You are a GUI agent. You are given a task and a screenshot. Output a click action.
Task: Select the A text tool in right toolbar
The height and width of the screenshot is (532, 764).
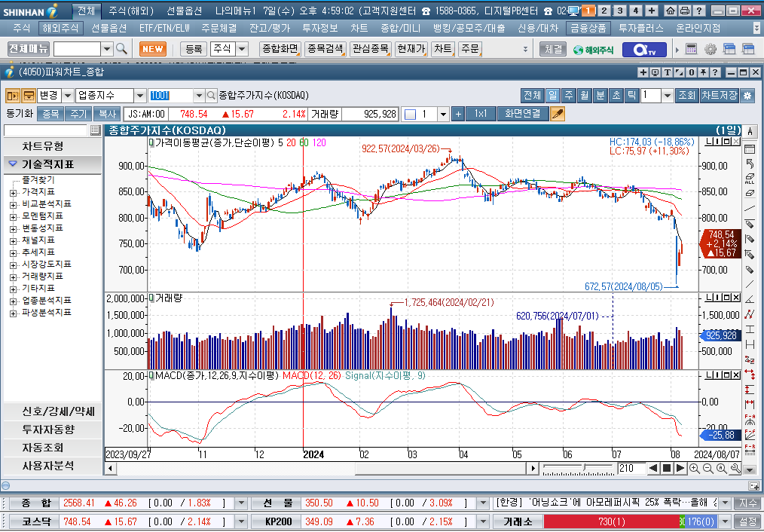[750, 131]
